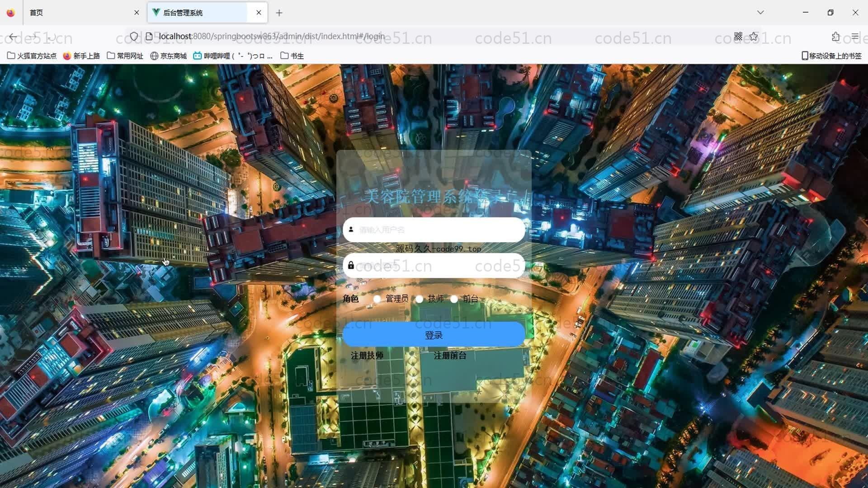Open a new tab with the plus button
The width and height of the screenshot is (868, 488).
tap(279, 13)
